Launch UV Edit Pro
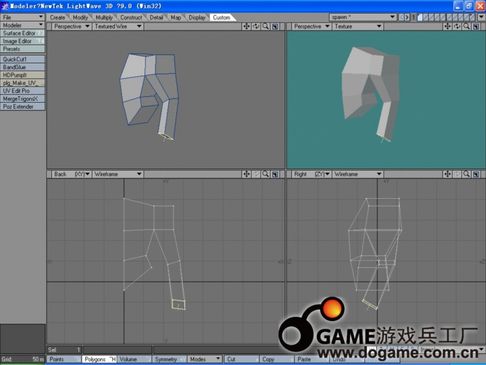Viewport: 486px width, 365px height. pos(23,91)
